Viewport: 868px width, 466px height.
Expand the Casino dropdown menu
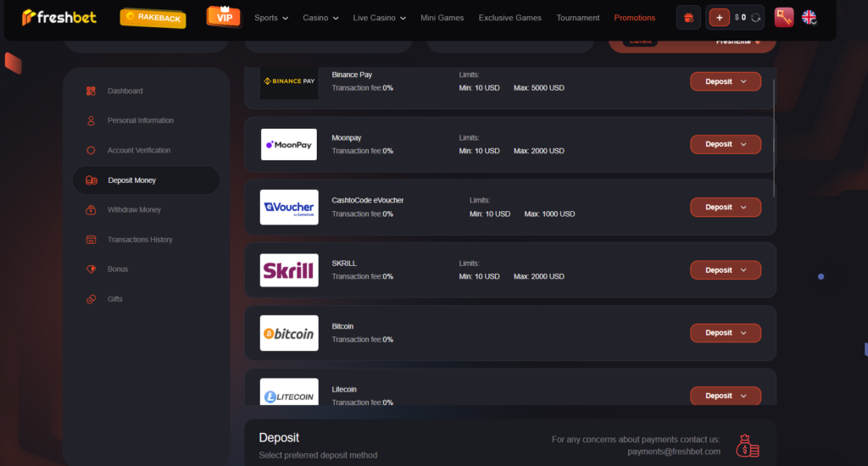coord(320,18)
